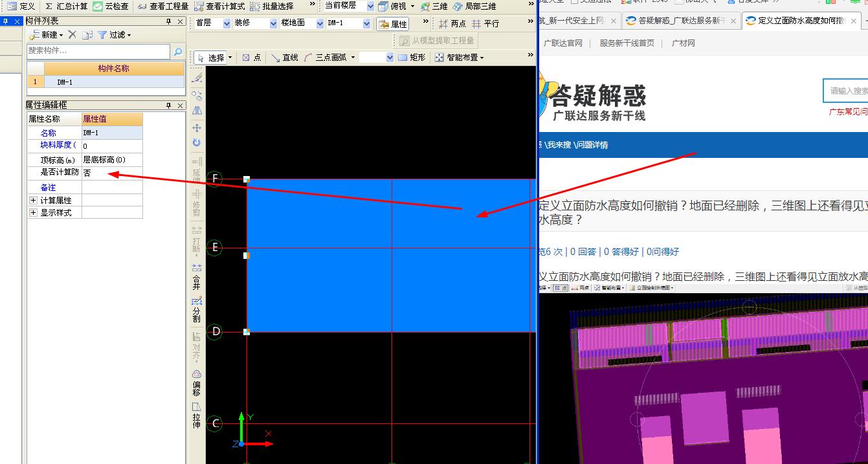
Task: Click the 搜索构件 search input
Action: (98, 51)
